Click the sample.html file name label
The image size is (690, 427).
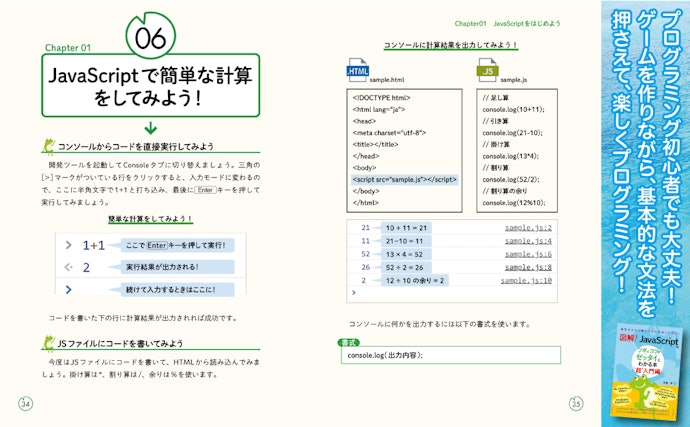click(x=386, y=80)
